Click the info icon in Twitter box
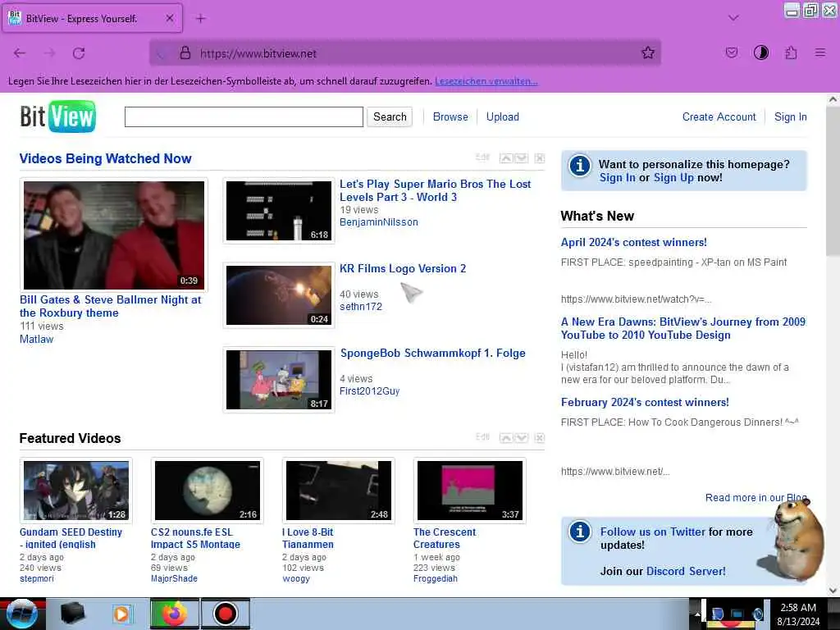Viewport: 840px width, 630px height. click(x=580, y=532)
